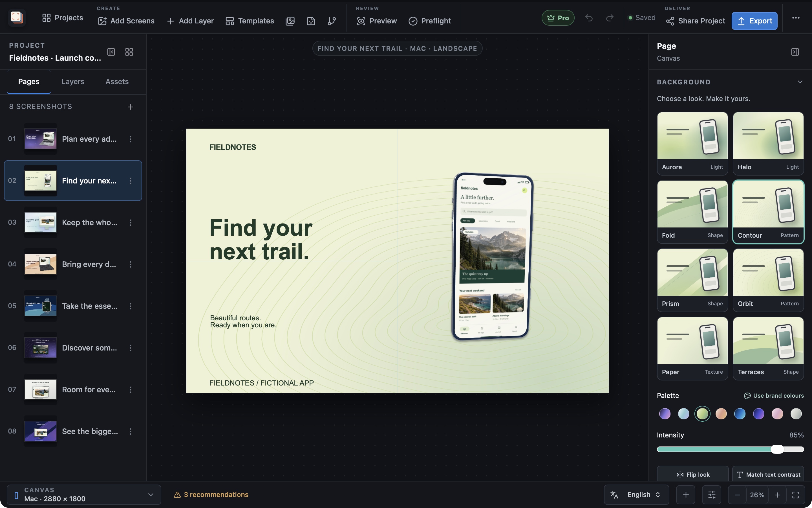
Task: Click Use brand colours link
Action: (774, 396)
